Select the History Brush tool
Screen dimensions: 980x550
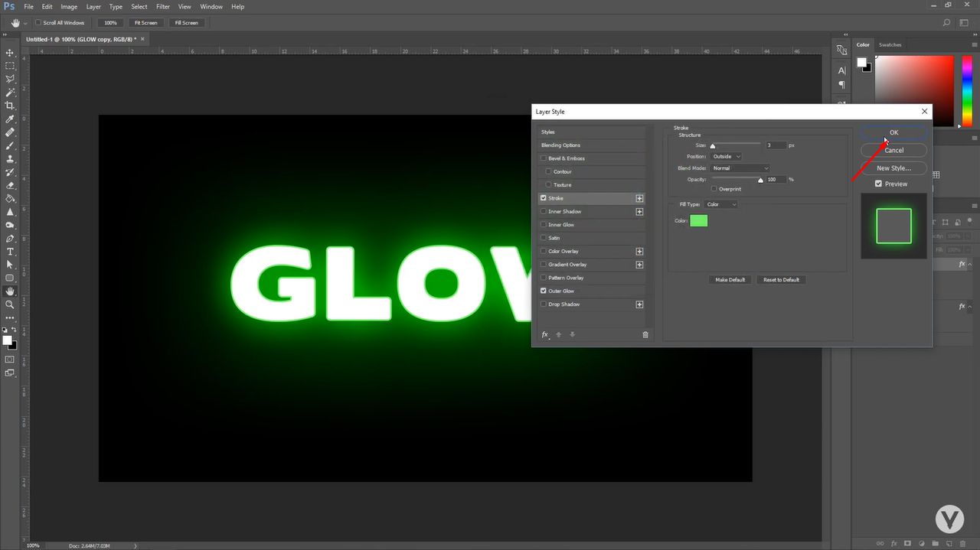(x=10, y=172)
